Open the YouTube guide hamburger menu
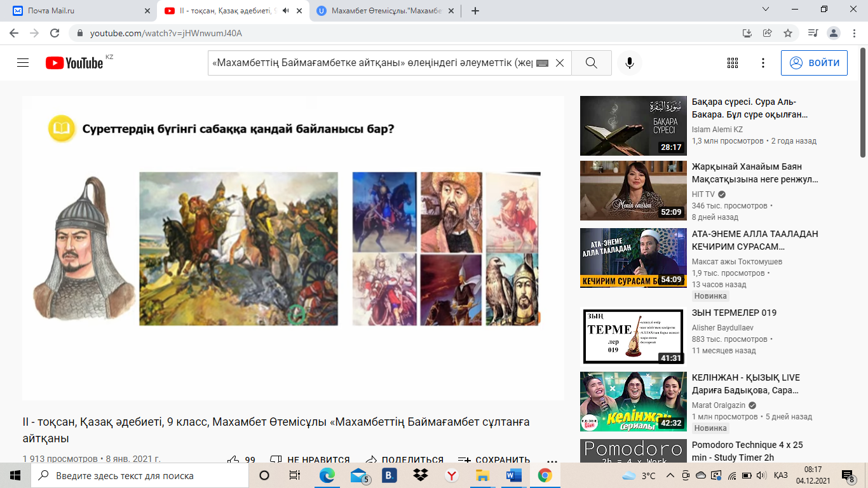Screen dimensions: 868x488 pyautogui.click(x=23, y=63)
